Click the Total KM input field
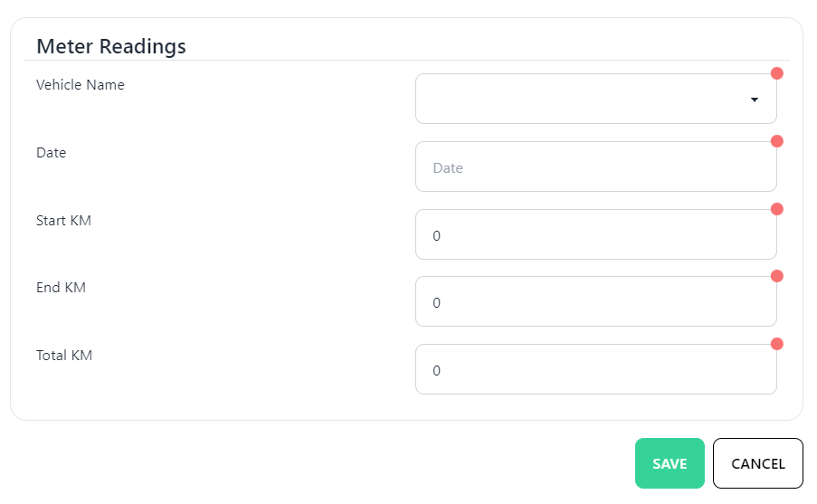Viewport: 817px width, 504px height. [x=595, y=369]
